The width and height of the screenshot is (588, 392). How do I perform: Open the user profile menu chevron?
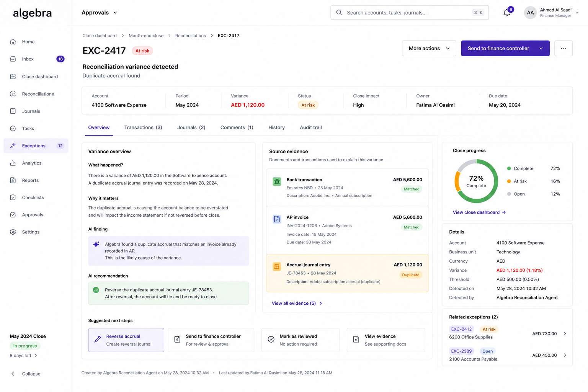point(577,13)
